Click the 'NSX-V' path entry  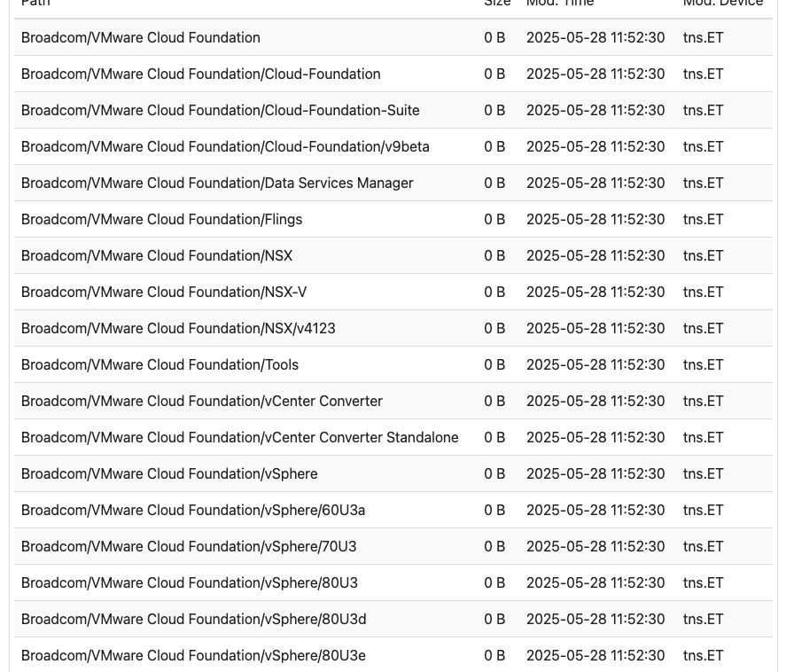click(163, 293)
